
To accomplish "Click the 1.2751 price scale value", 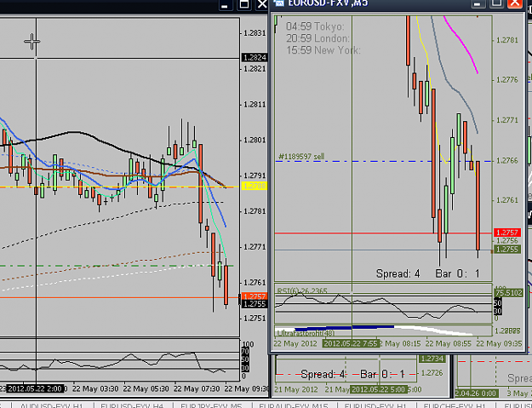I will click(255, 318).
